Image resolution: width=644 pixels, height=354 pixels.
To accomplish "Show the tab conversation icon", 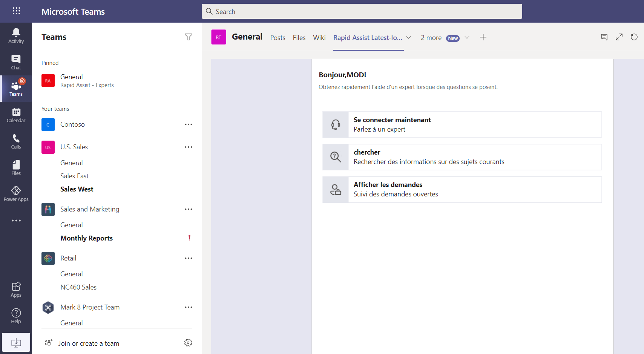I will click(604, 37).
